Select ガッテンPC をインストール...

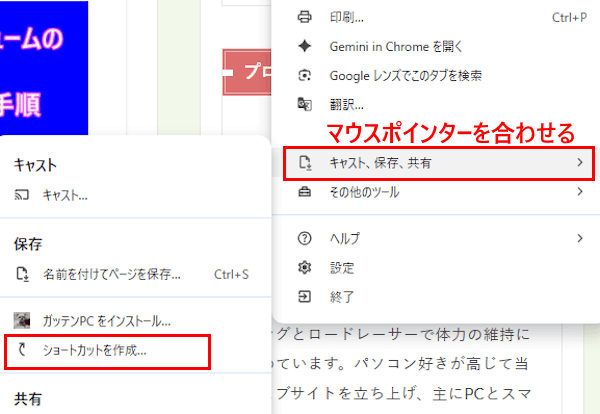tap(136, 321)
